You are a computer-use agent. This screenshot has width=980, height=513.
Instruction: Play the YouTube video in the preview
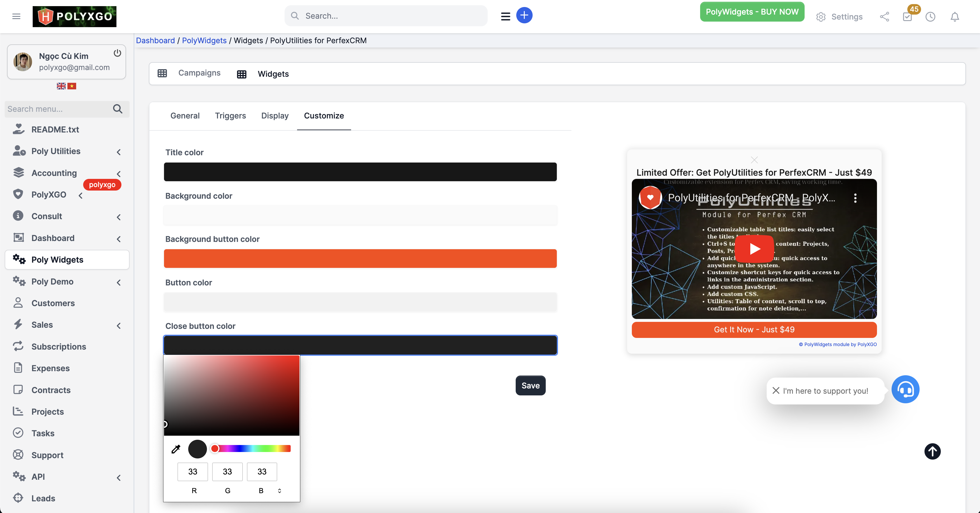tap(754, 249)
